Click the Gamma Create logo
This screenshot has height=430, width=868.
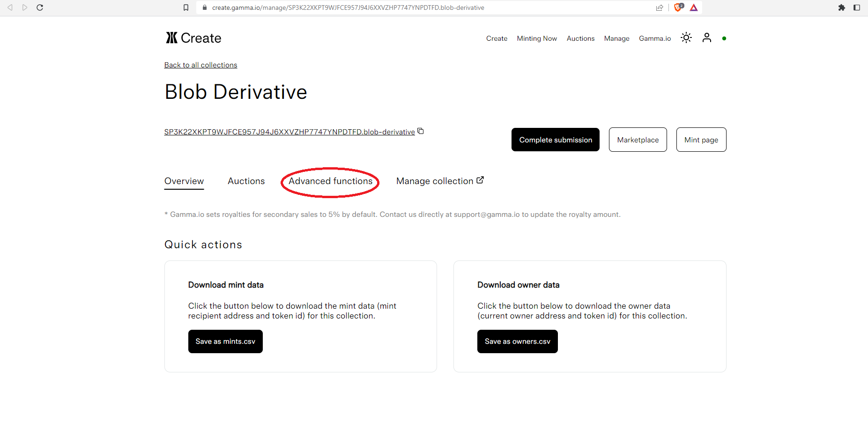[x=193, y=38]
